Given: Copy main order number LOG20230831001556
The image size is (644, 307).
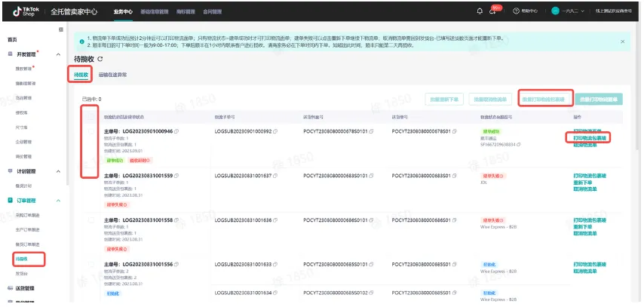Looking at the screenshot, I should click(x=176, y=264).
